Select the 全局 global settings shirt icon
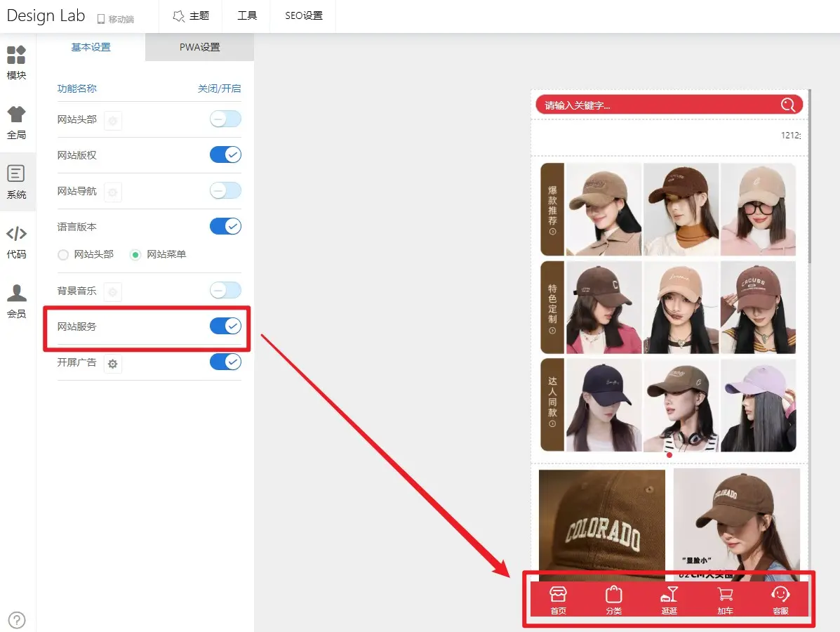 click(x=16, y=121)
